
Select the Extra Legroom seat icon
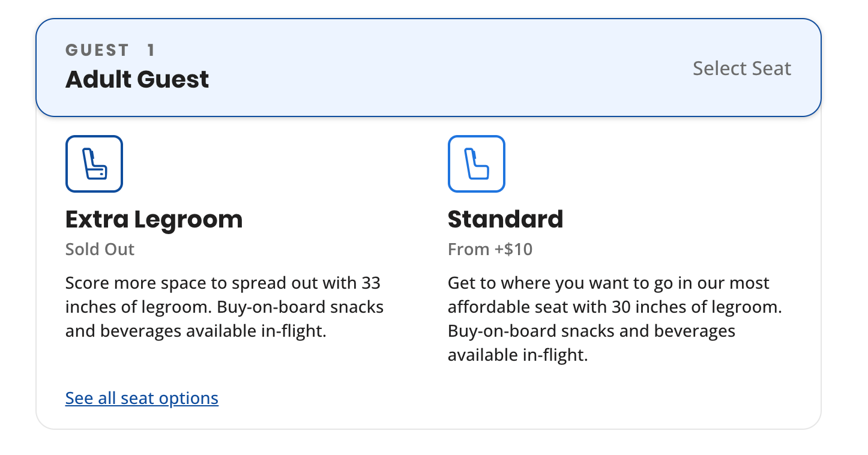pyautogui.click(x=94, y=164)
